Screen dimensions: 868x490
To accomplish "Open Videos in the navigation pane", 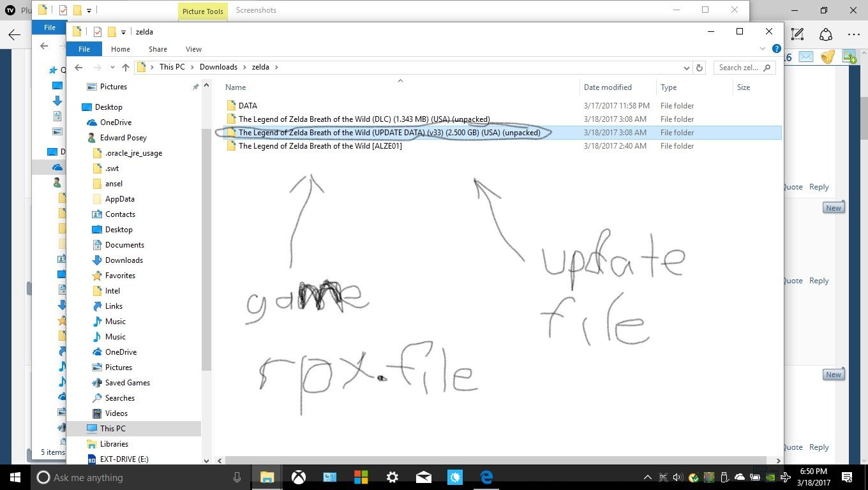I will tap(116, 413).
